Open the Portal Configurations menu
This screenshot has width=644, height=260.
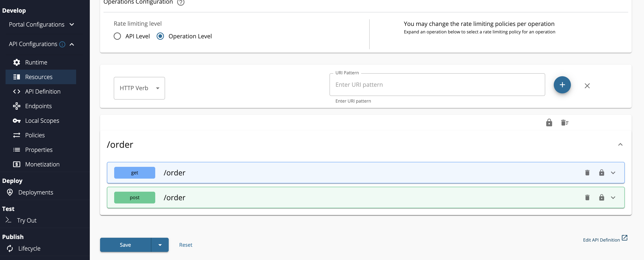tap(37, 24)
